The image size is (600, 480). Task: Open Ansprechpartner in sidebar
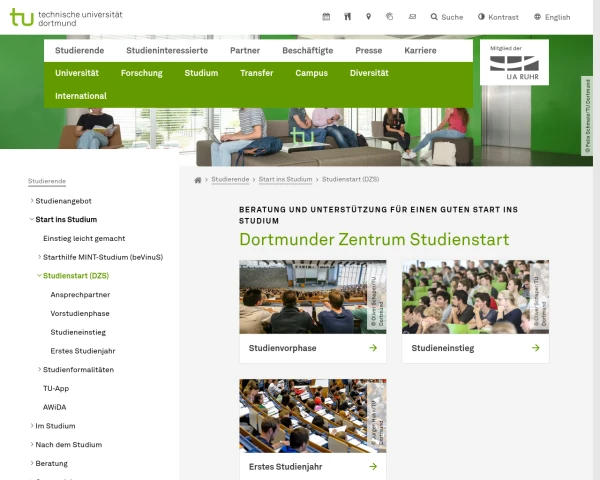80,295
